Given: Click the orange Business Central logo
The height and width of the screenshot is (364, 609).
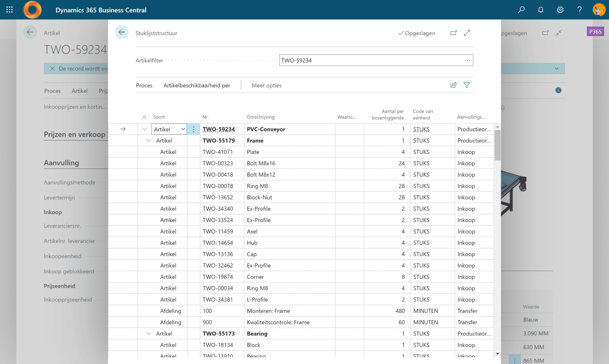Looking at the screenshot, I should click(32, 10).
